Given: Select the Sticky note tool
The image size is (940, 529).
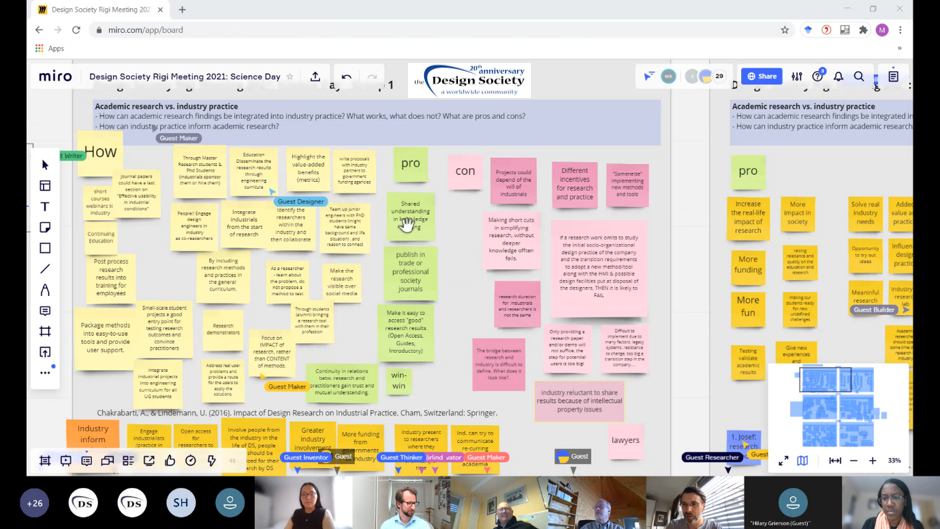Looking at the screenshot, I should (x=45, y=227).
